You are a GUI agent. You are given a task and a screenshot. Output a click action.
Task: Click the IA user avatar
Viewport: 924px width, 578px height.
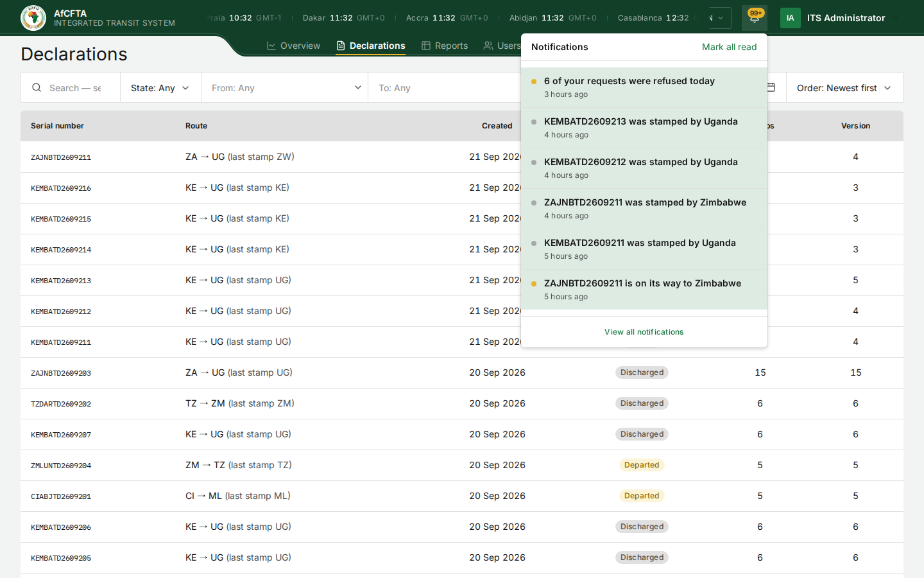coord(791,18)
